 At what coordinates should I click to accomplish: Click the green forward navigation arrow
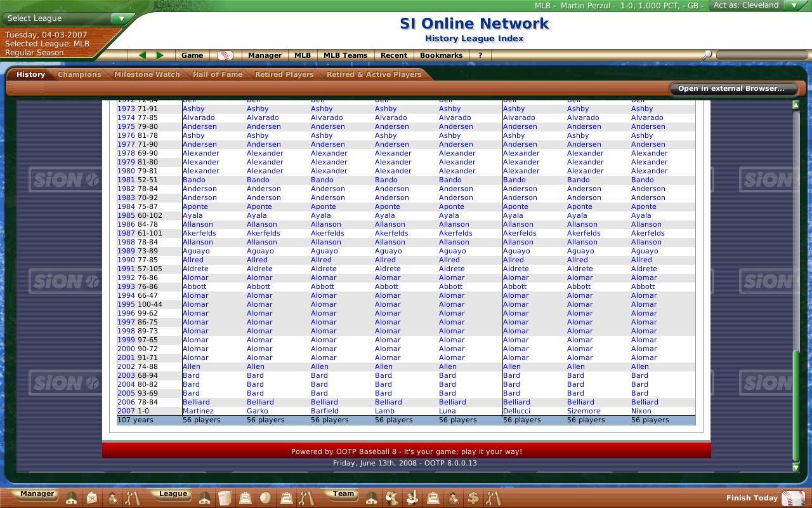[160, 55]
